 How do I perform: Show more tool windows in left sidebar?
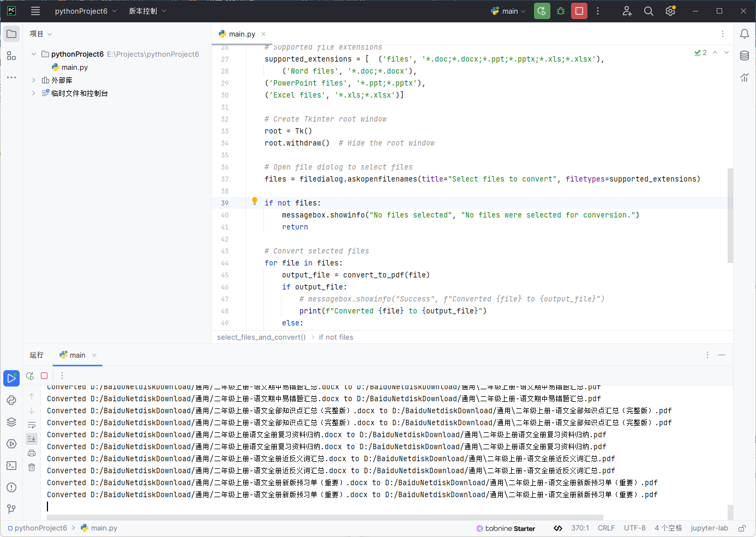(11, 77)
